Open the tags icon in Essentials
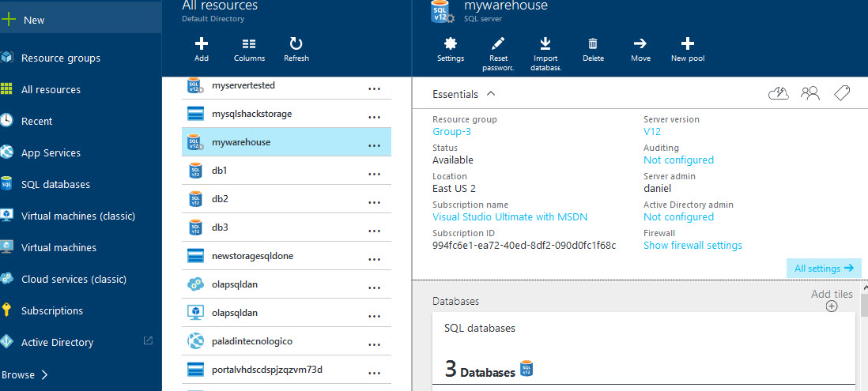Viewport: 868px width, 391px height. 841,94
